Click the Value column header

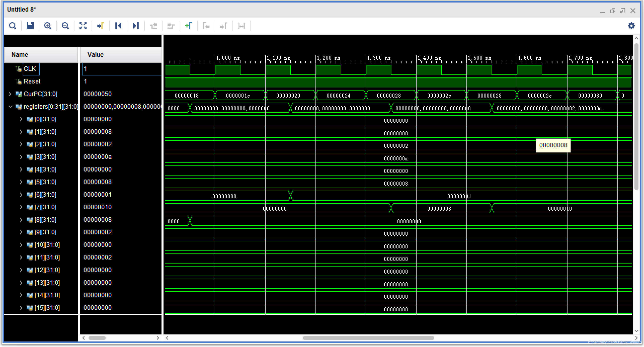(x=95, y=55)
